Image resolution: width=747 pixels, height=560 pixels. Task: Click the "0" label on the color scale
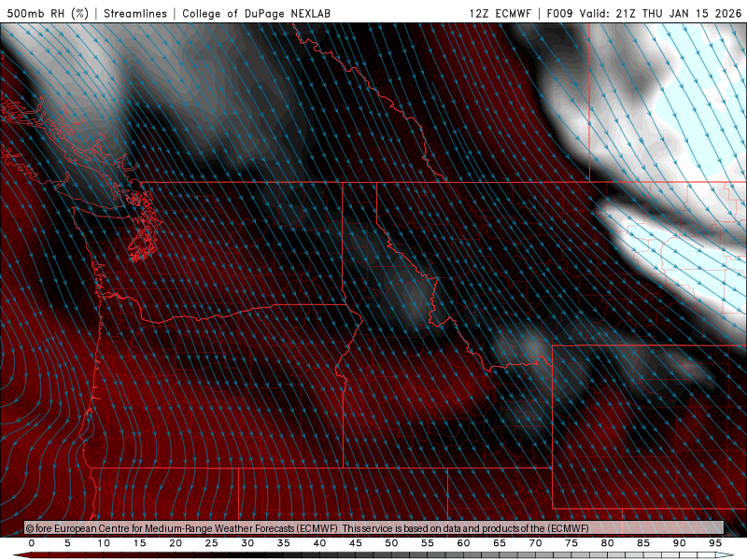tap(32, 543)
